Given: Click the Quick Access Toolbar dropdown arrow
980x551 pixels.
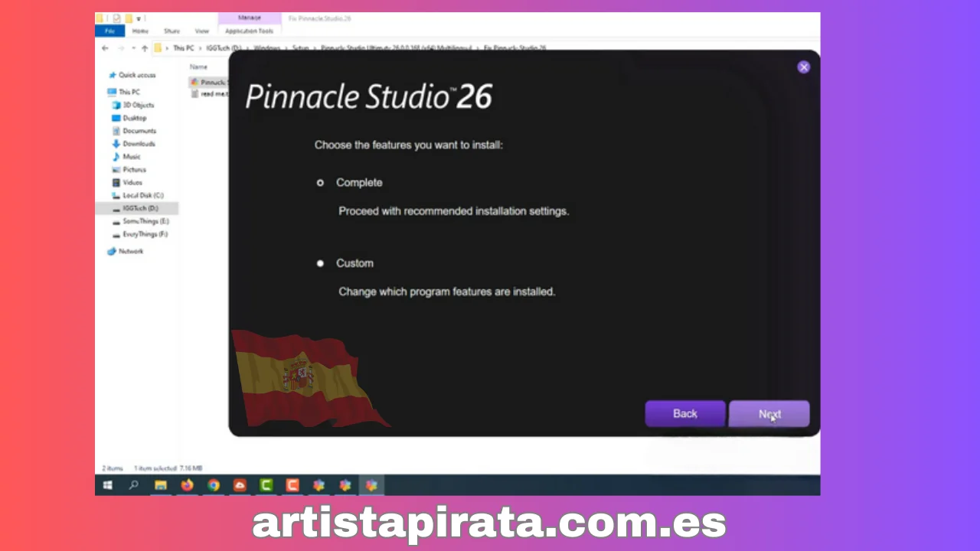Looking at the screenshot, I should pos(139,18).
